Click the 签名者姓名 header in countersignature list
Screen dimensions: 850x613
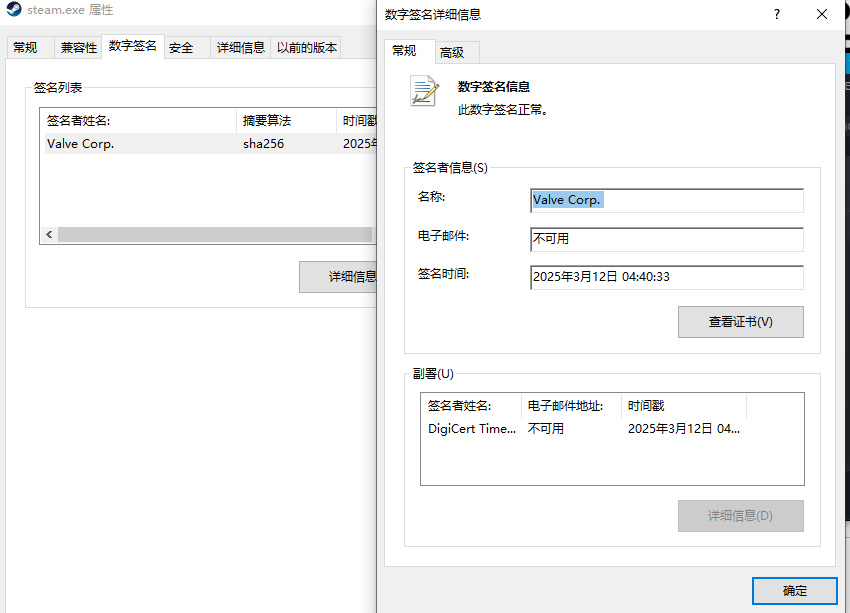472,405
